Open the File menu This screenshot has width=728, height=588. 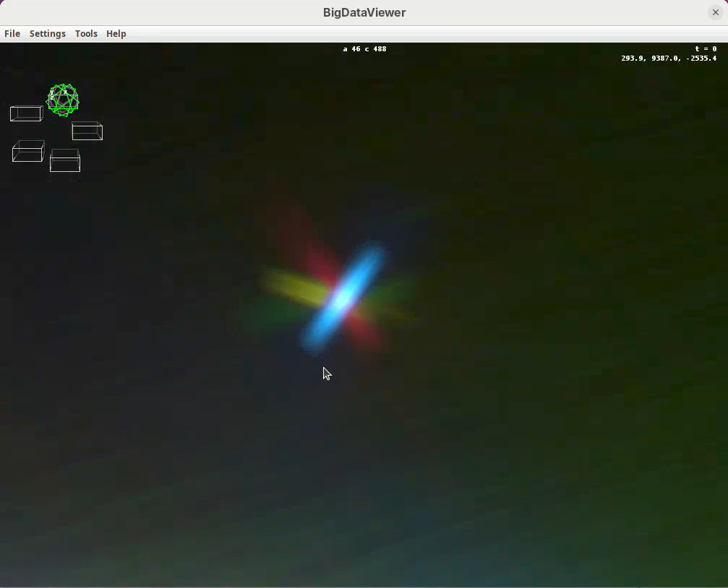click(x=12, y=34)
